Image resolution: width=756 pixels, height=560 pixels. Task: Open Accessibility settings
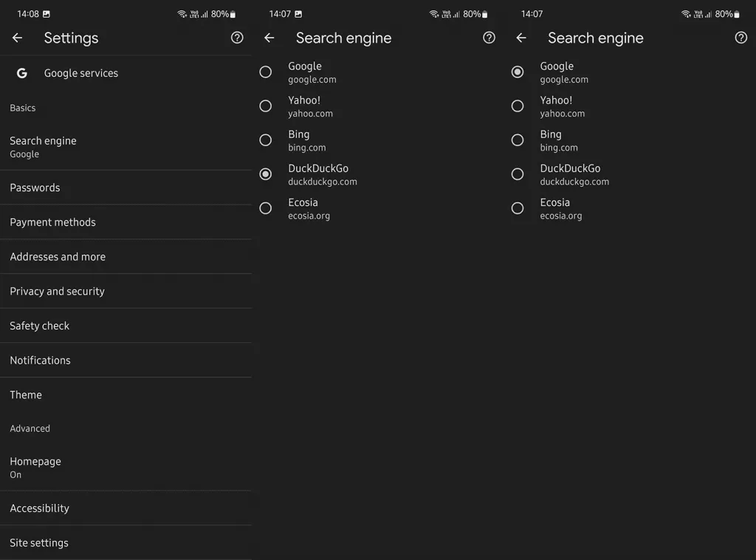126,508
